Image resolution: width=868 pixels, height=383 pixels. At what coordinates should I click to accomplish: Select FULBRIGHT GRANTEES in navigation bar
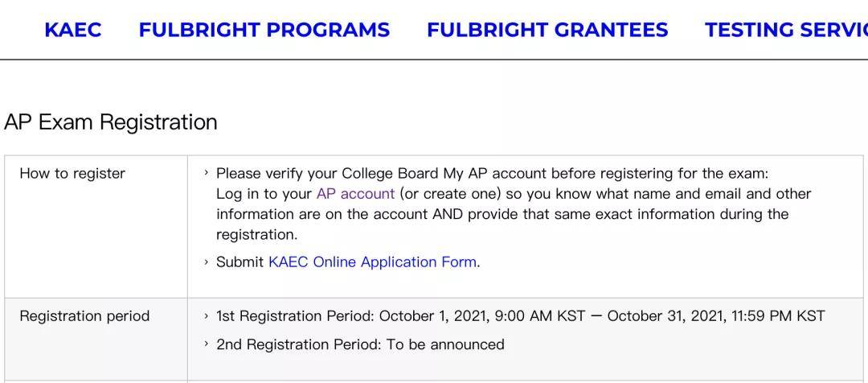click(547, 30)
